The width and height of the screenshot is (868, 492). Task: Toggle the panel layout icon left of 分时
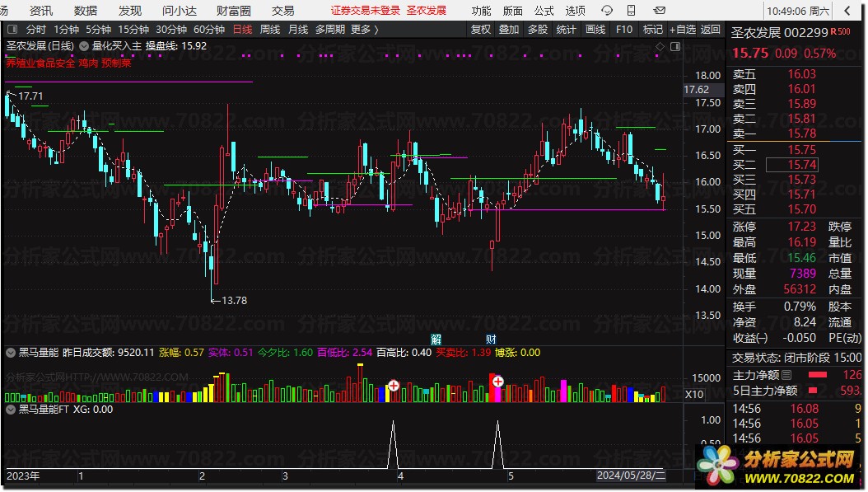pyautogui.click(x=12, y=30)
